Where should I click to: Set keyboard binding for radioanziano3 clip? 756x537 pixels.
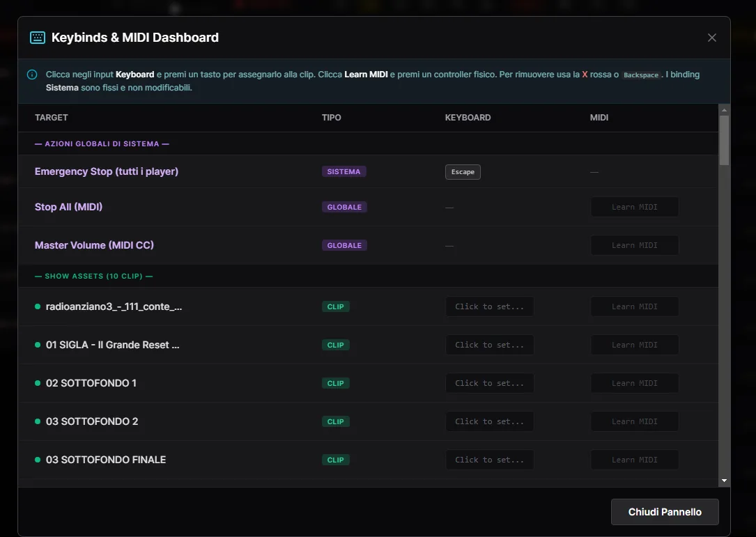tap(489, 306)
